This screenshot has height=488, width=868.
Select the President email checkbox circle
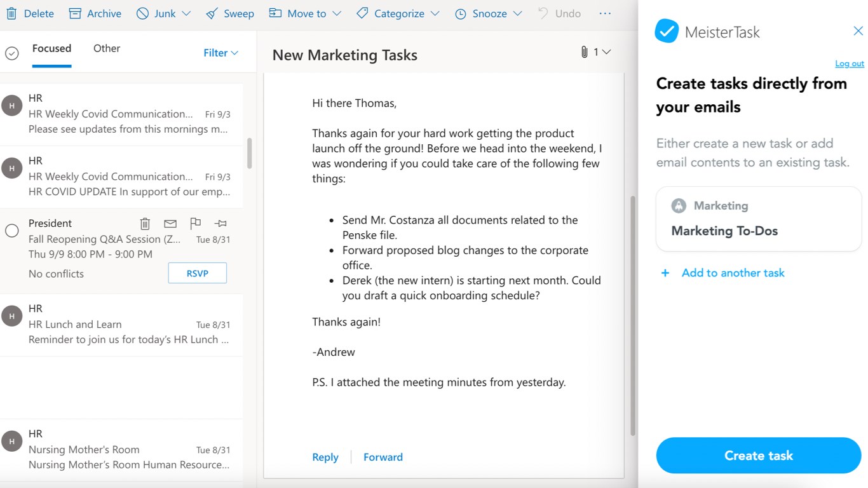coord(11,231)
